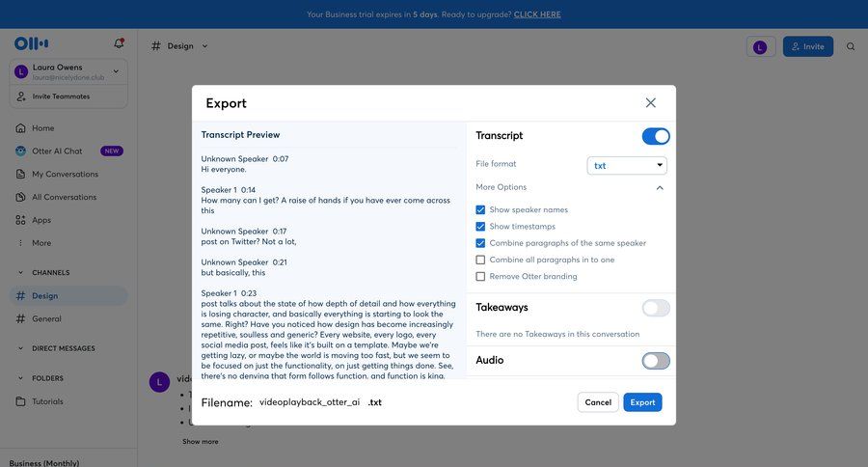Screen dimensions: 868x467
Task: Open the File format txt dropdown
Action: [627, 165]
